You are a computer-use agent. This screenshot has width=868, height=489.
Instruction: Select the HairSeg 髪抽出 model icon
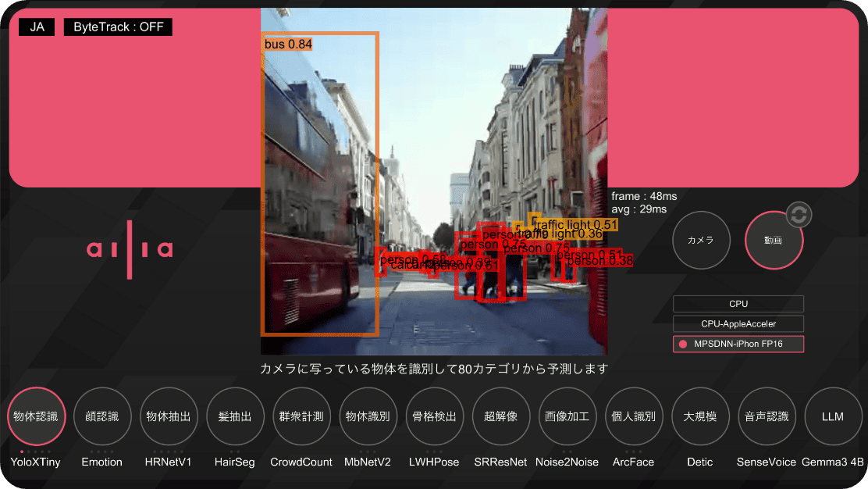point(235,416)
